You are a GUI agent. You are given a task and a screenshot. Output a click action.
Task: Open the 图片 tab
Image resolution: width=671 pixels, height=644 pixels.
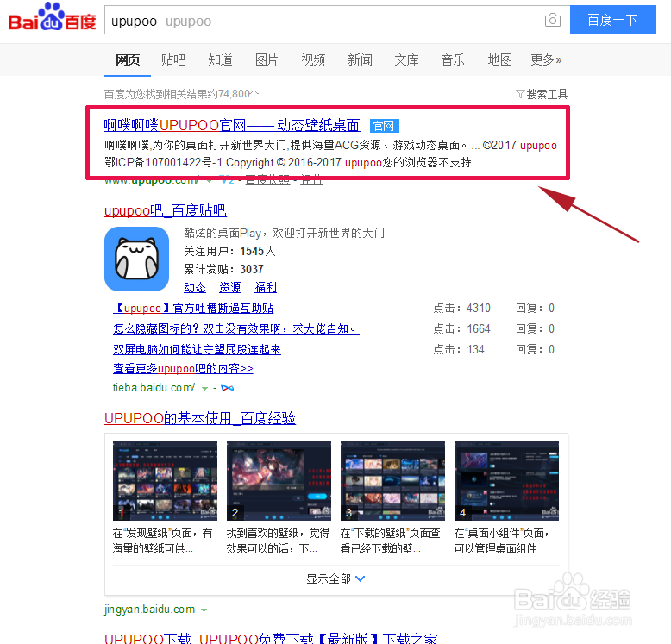(x=267, y=59)
